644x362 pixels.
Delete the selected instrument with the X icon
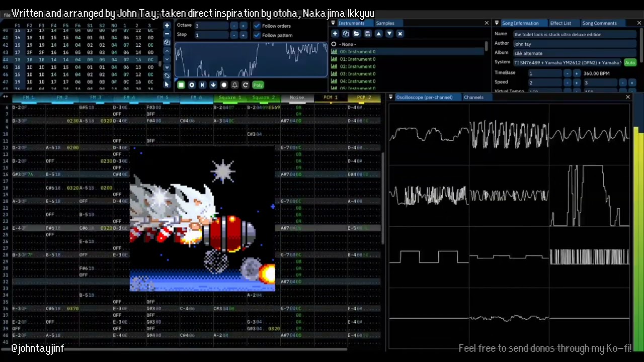click(x=400, y=34)
